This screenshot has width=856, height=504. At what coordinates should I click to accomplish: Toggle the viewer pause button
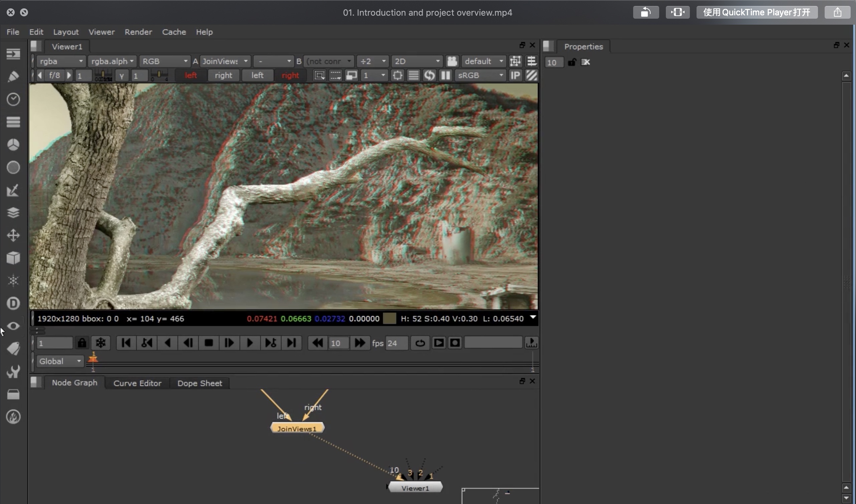(x=445, y=75)
